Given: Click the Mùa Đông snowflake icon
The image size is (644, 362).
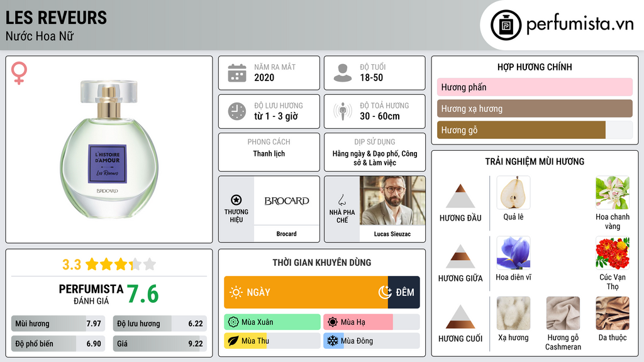Looking at the screenshot, I should pyautogui.click(x=332, y=341).
